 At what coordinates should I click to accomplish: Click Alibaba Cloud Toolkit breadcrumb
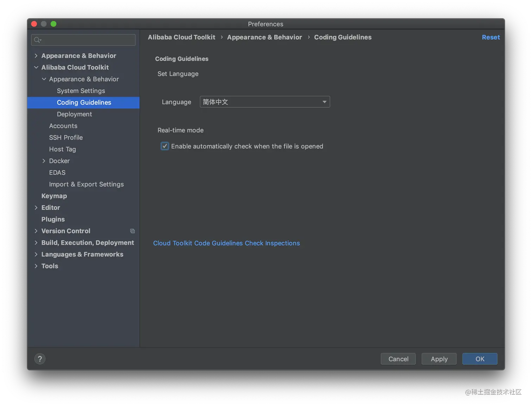click(182, 37)
